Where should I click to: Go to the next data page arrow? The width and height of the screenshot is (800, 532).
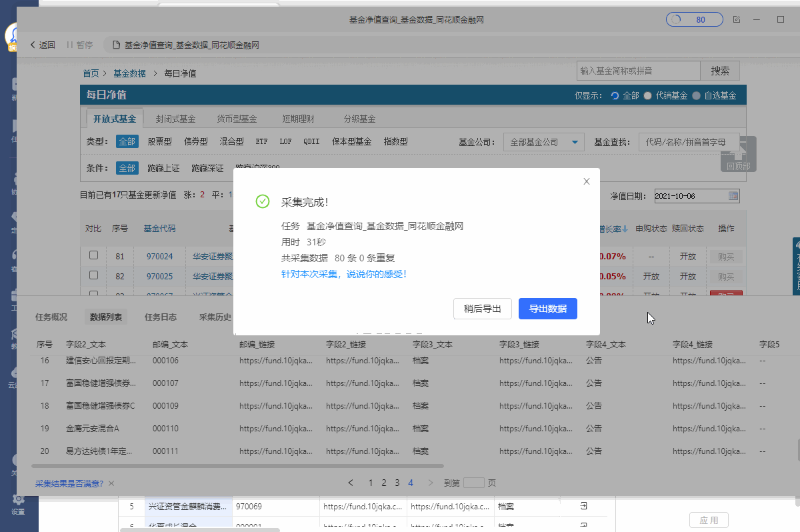coord(431,483)
